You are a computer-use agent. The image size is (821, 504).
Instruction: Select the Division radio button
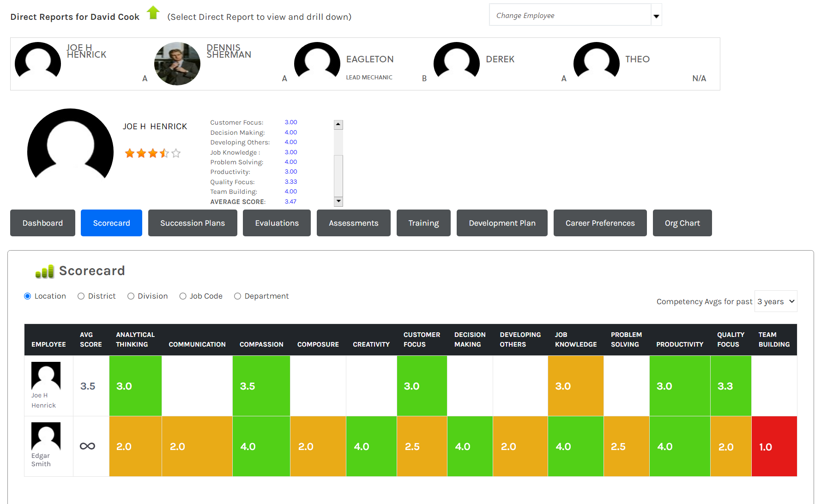click(131, 296)
